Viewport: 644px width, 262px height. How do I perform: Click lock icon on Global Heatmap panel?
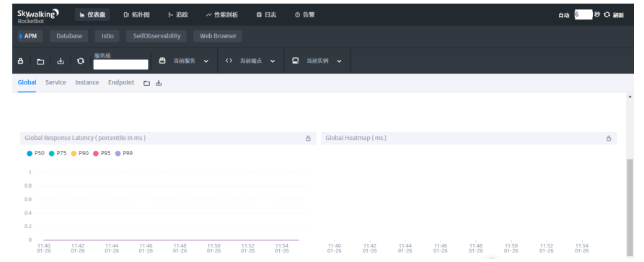[609, 138]
